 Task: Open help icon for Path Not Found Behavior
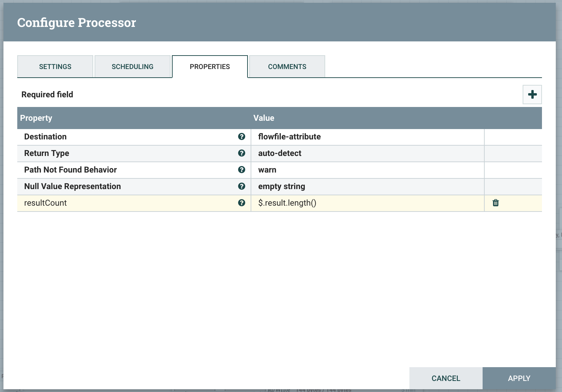tap(242, 170)
